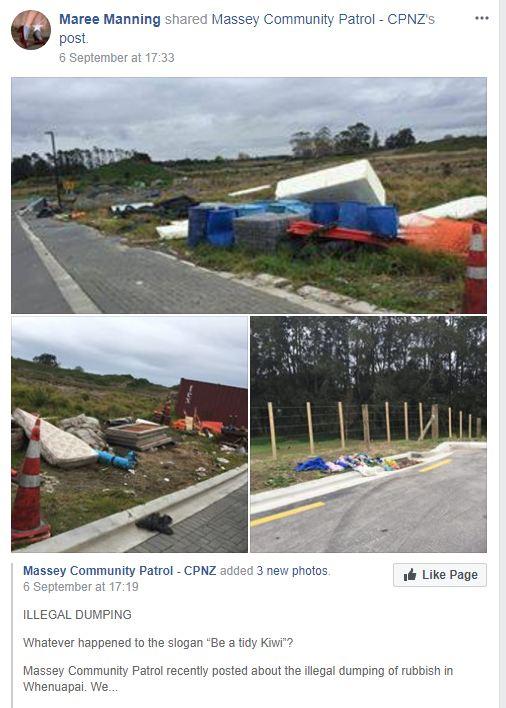Open original post timestamp 6 September at 17:19
The image size is (506, 708).
coord(81,587)
